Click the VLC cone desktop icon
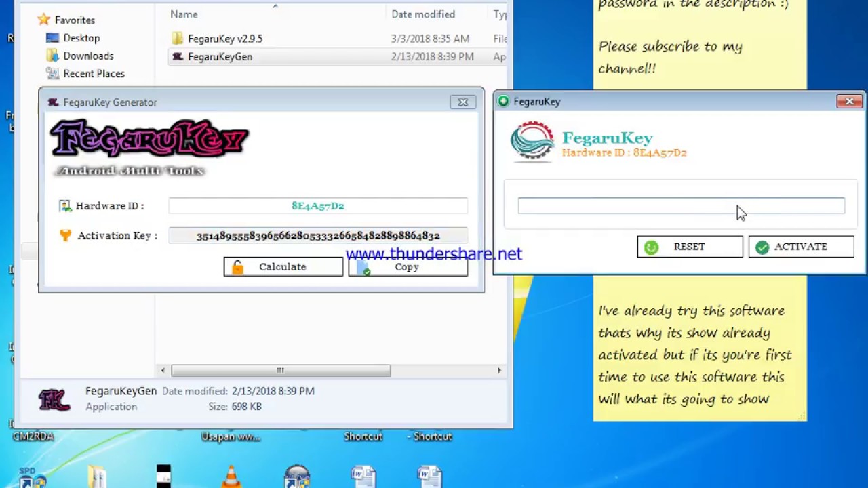The height and width of the screenshot is (488, 868). 231,476
